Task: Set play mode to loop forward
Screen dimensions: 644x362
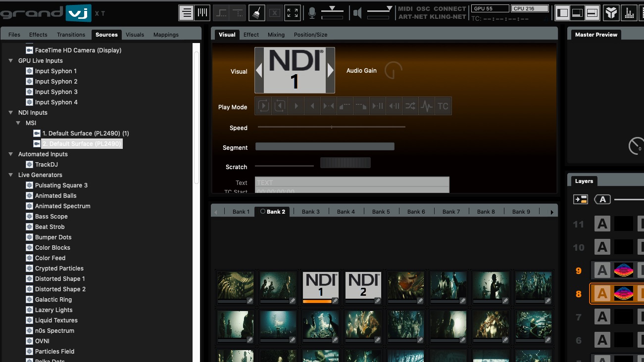Action: 263,106
